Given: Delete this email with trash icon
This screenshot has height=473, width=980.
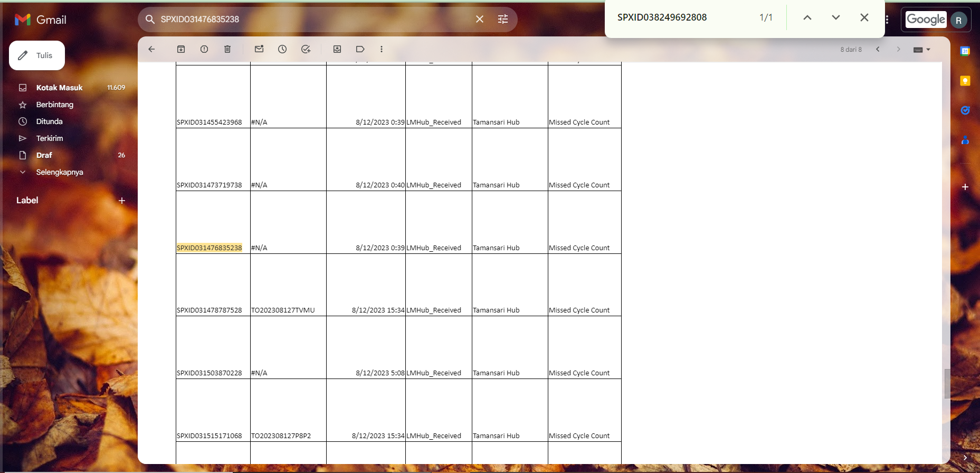Looking at the screenshot, I should tap(227, 49).
